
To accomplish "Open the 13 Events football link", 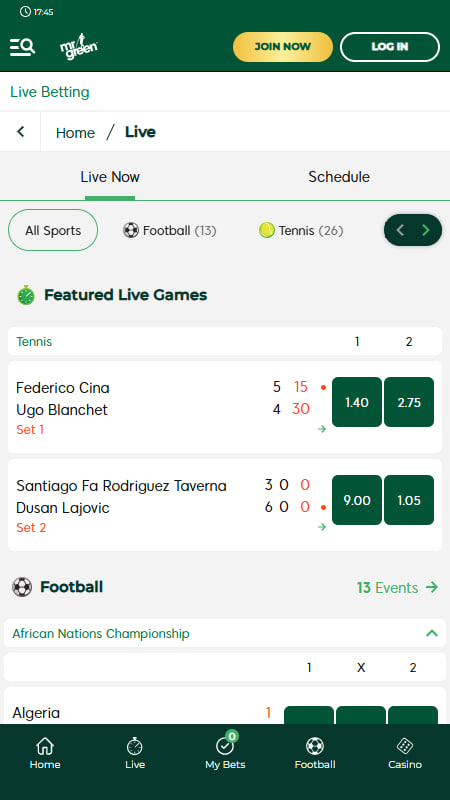I will click(x=397, y=587).
